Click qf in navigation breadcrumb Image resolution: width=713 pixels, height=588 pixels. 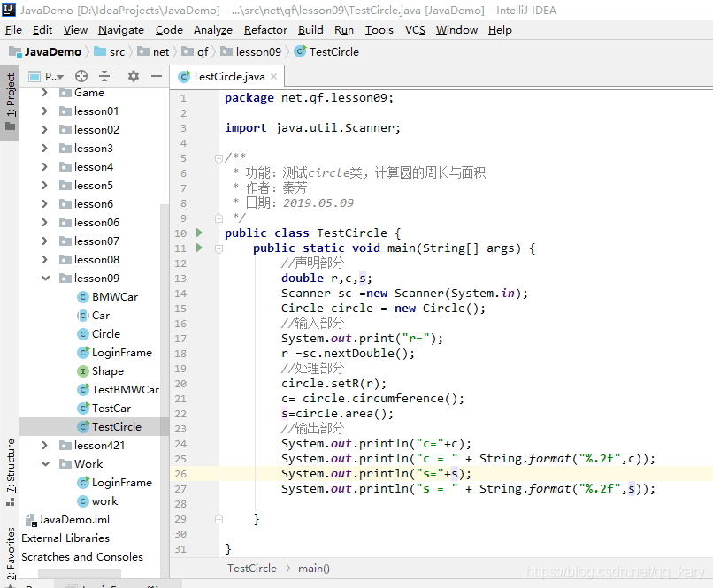195,52
